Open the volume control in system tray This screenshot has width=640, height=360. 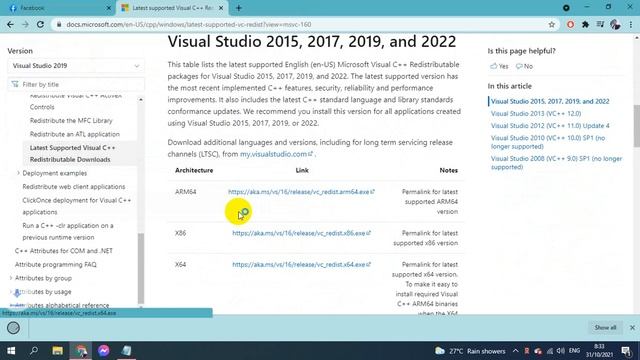(x=560, y=351)
